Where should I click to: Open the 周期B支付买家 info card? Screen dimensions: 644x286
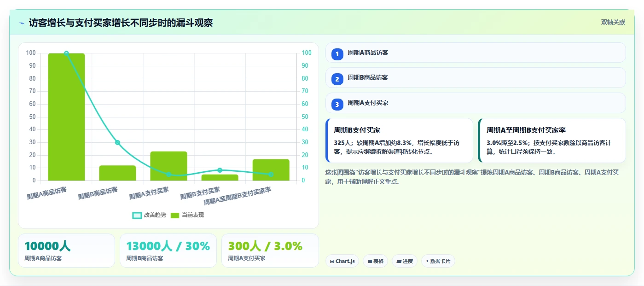399,140
